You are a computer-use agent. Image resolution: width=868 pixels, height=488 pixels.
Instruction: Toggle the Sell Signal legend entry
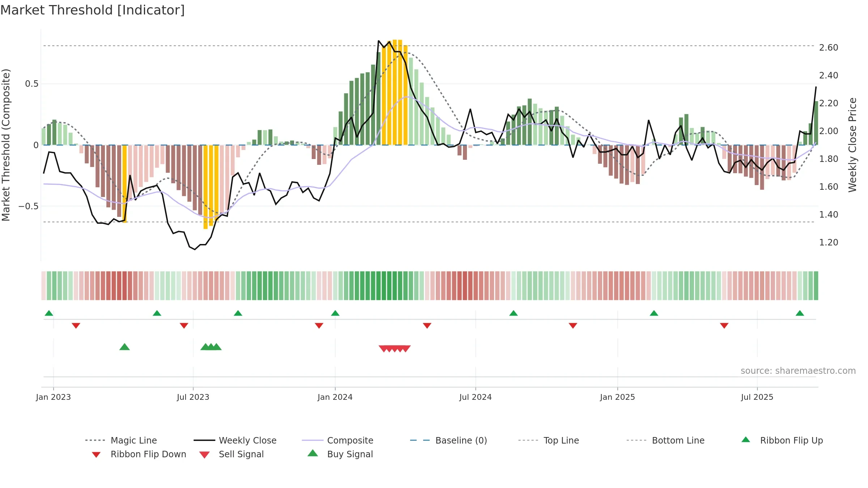click(x=231, y=454)
